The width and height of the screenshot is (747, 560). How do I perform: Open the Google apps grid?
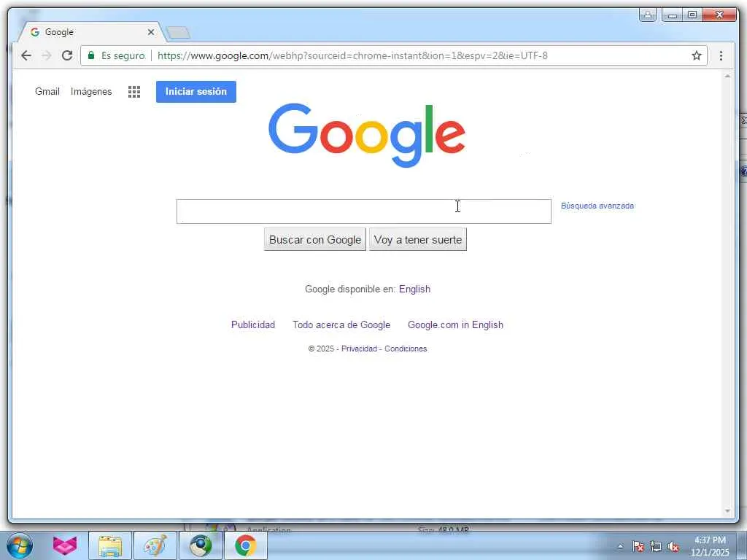click(134, 92)
